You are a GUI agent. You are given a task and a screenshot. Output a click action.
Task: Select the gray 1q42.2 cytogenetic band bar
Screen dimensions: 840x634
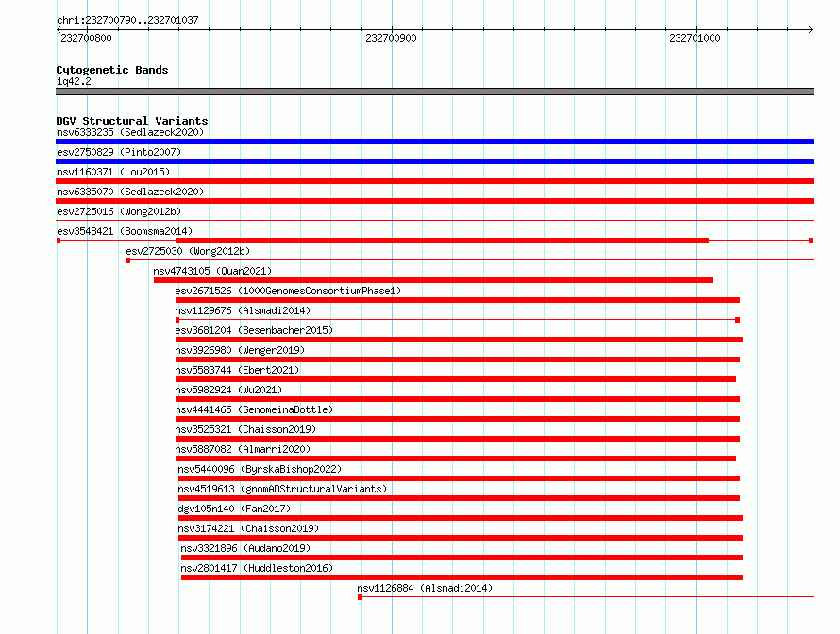434,92
